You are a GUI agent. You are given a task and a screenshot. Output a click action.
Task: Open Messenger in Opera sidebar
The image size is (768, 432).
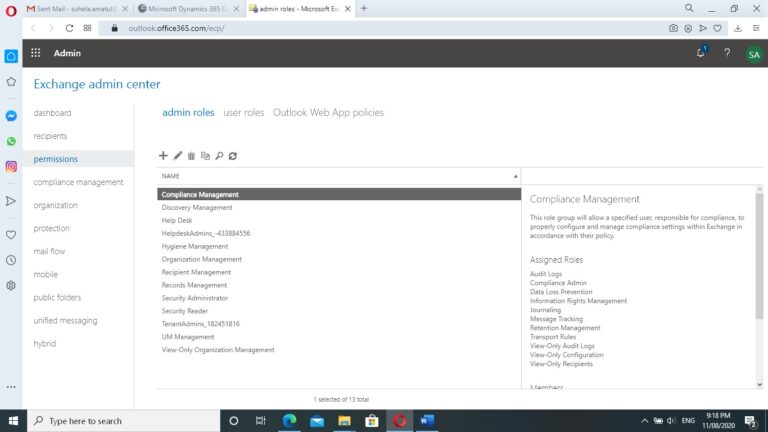11,116
